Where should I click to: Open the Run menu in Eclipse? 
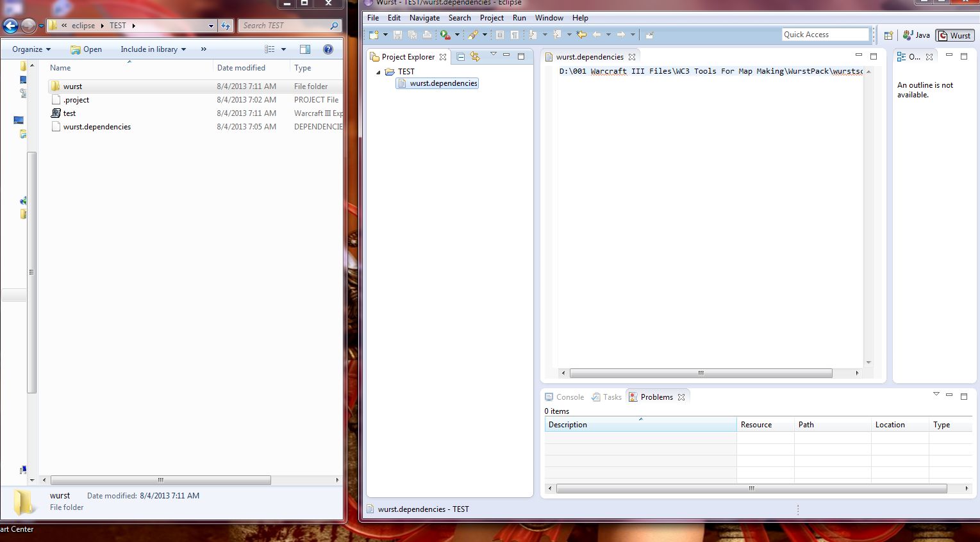click(519, 18)
